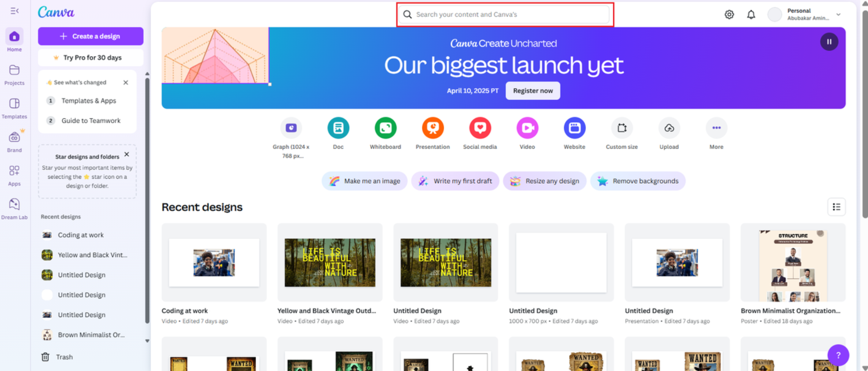Click Write my first draft
Screen dimensions: 868x371
(455, 181)
